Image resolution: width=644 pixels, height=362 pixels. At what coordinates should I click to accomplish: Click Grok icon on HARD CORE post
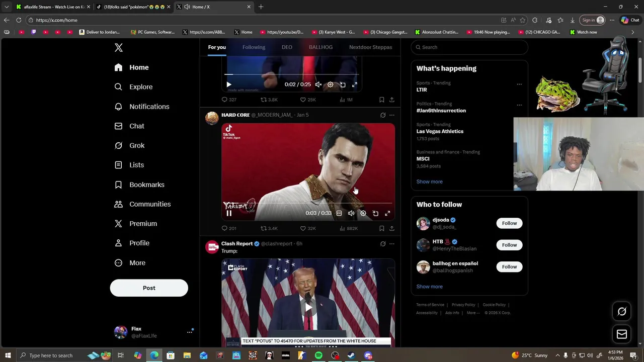click(383, 115)
